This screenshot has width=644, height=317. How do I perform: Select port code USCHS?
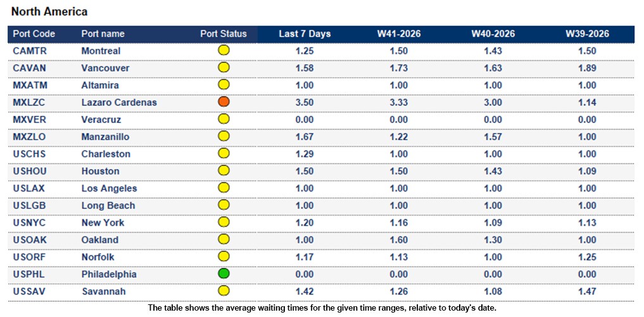pyautogui.click(x=29, y=154)
